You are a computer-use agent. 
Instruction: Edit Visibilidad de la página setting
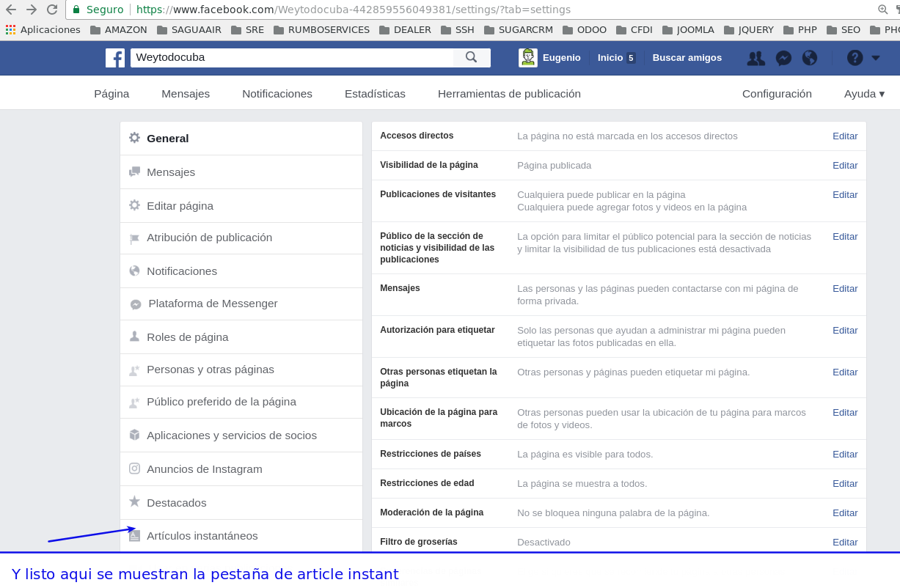845,165
